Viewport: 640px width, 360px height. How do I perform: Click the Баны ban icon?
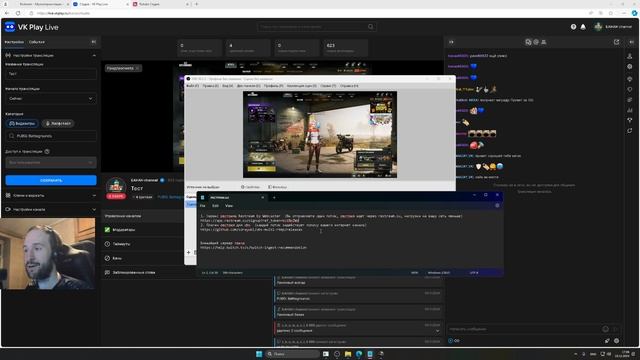tap(107, 258)
